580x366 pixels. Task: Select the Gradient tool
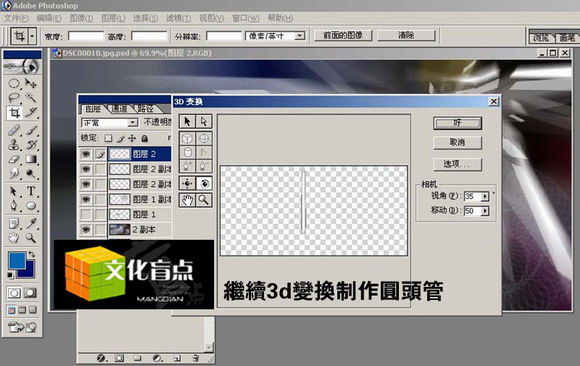click(31, 160)
